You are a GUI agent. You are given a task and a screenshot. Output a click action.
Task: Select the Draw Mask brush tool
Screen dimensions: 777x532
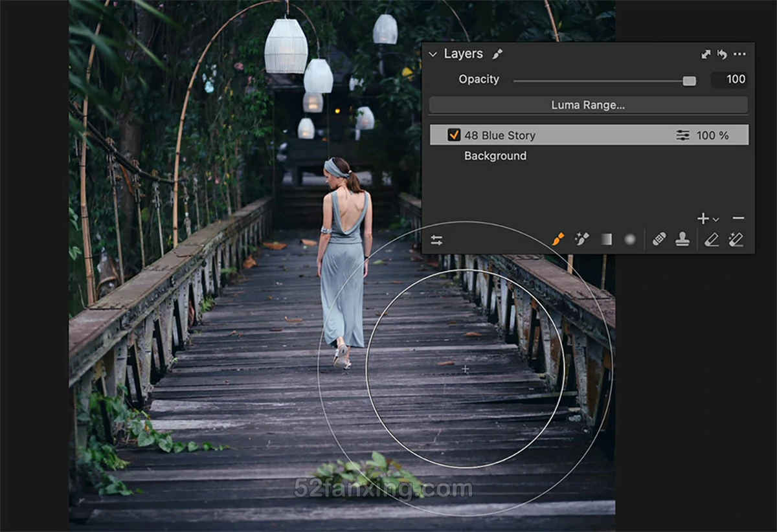[x=558, y=239]
